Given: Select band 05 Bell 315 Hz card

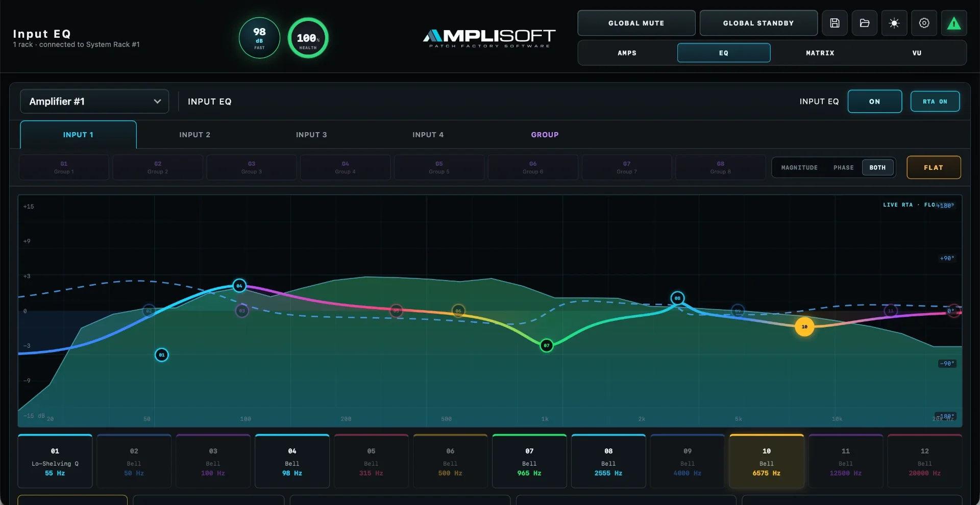Looking at the screenshot, I should point(371,461).
